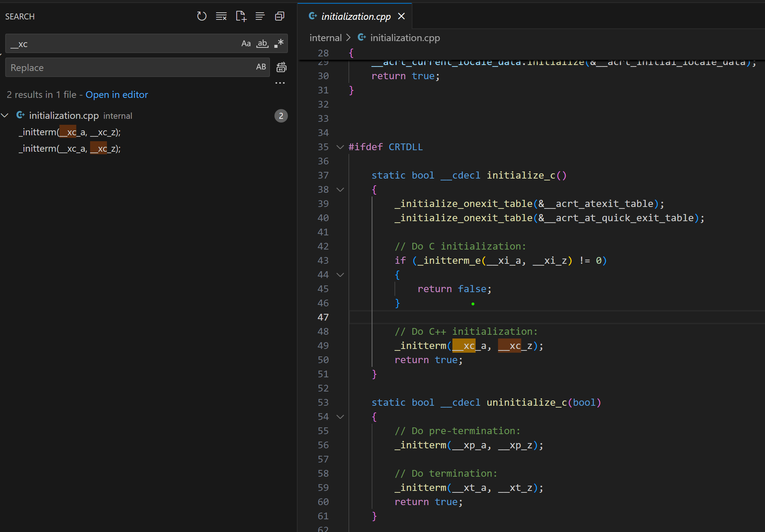Fold uninitialize_c body at line 54
The image size is (765, 532).
click(x=340, y=417)
